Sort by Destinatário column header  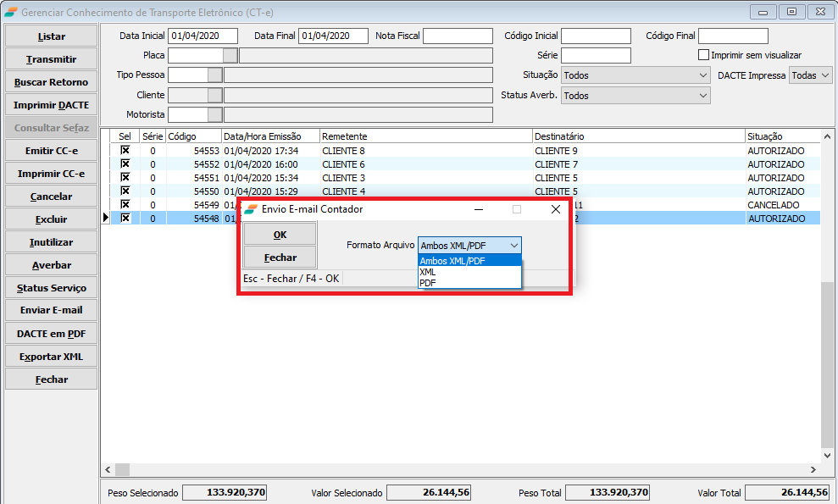click(637, 136)
